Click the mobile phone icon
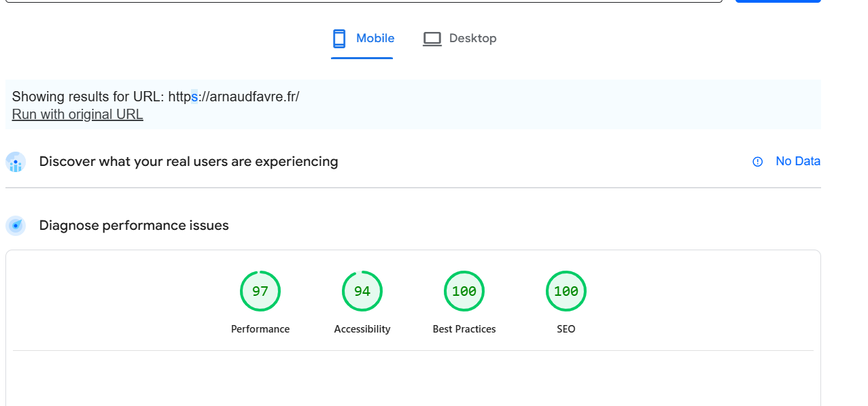868x406 pixels. click(339, 39)
